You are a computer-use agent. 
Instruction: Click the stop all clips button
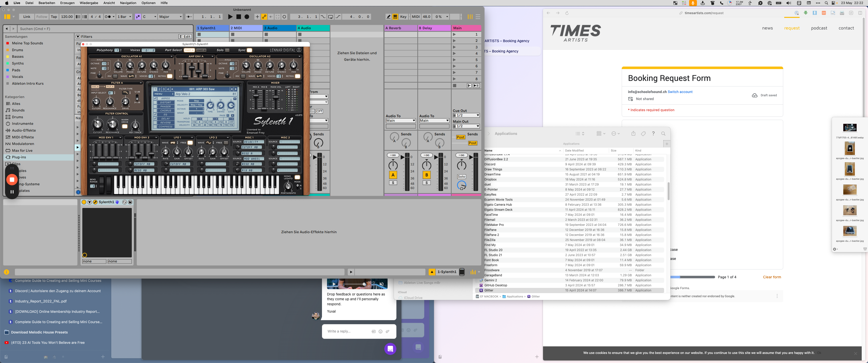pyautogui.click(x=454, y=85)
